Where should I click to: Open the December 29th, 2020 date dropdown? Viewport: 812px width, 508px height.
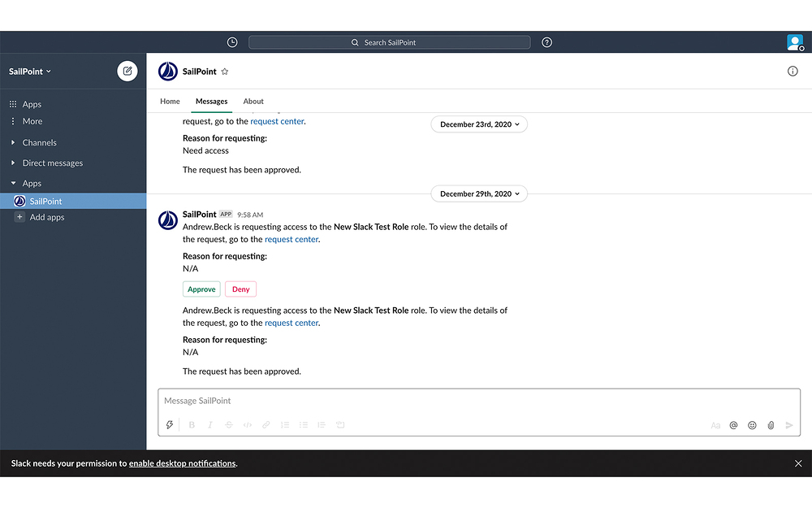[479, 194]
